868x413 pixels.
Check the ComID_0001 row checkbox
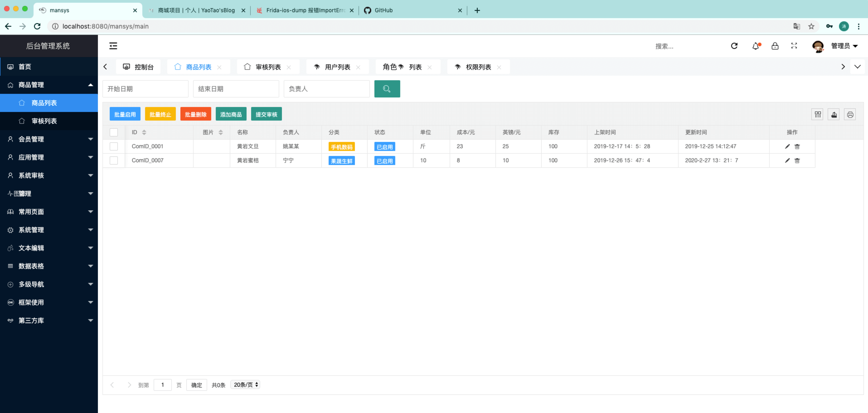(x=114, y=146)
